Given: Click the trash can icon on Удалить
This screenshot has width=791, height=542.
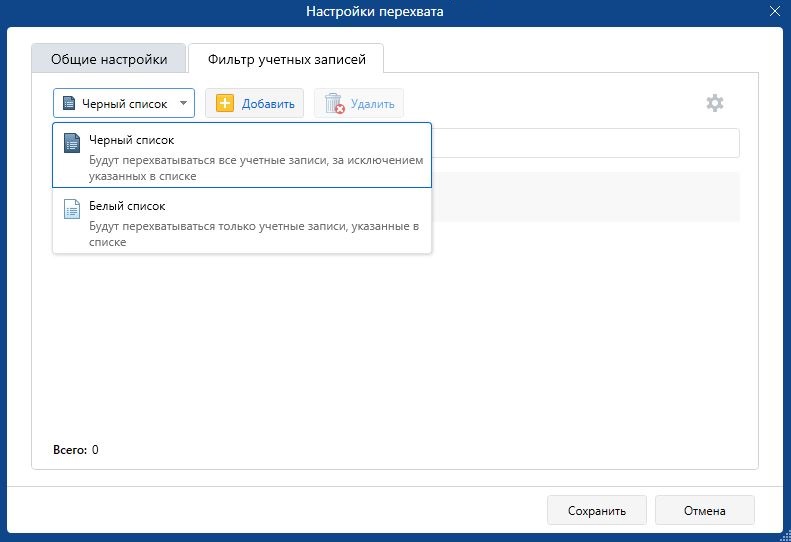Looking at the screenshot, I should pos(334,103).
